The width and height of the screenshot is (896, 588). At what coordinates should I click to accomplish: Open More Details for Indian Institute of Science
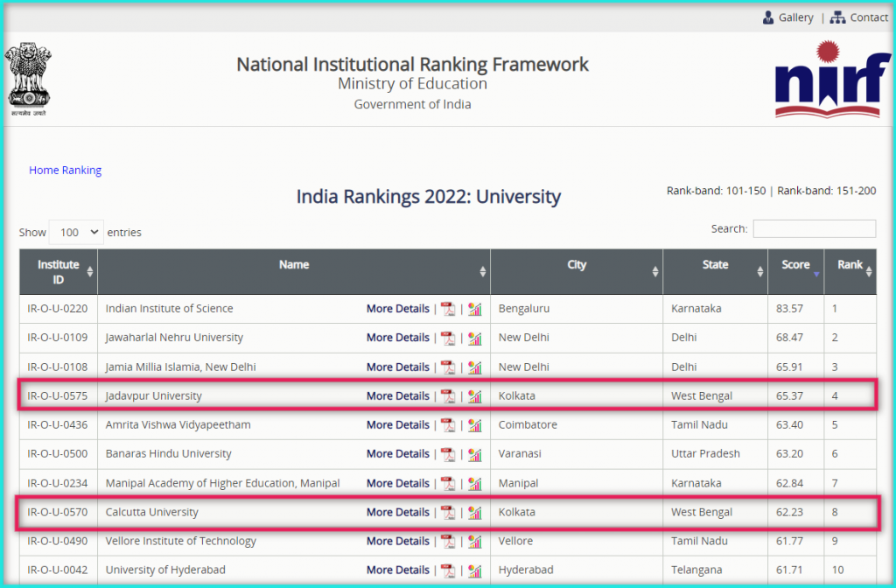click(398, 309)
